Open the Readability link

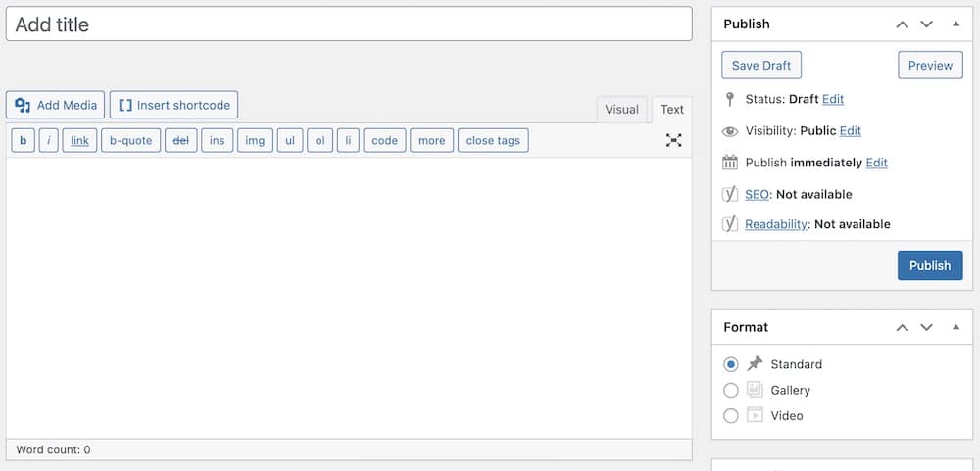pyautogui.click(x=775, y=224)
